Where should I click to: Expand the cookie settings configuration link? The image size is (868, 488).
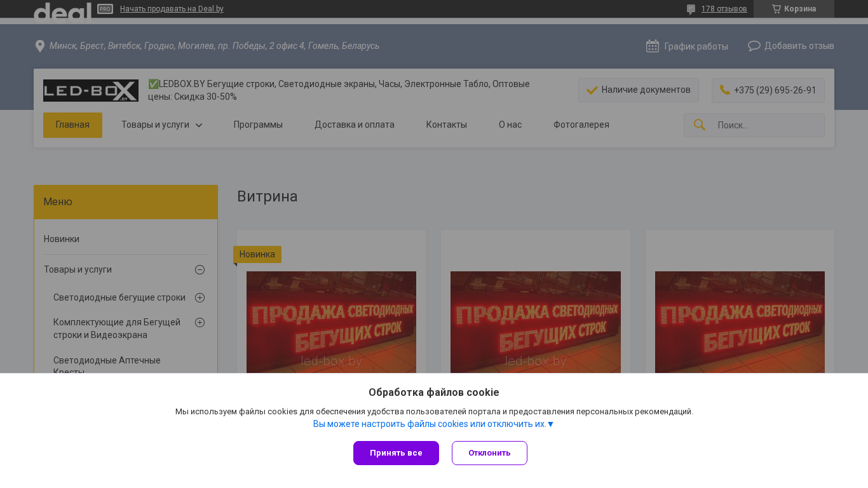pyautogui.click(x=434, y=424)
